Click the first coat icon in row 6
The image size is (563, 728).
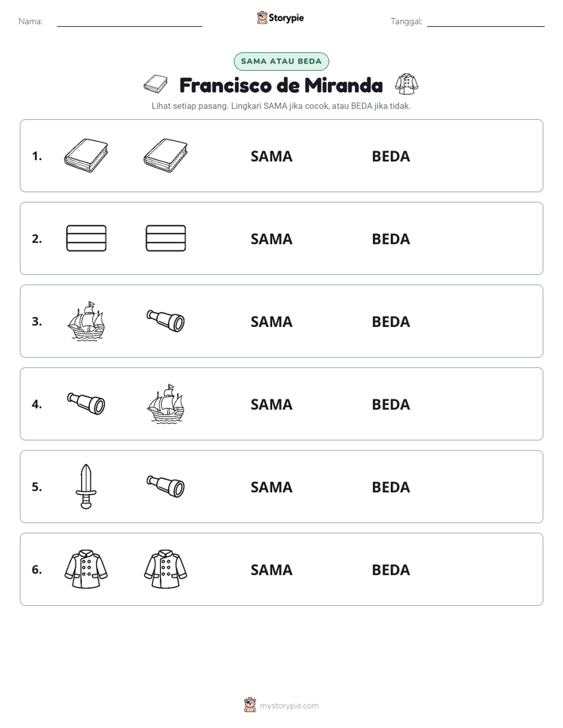point(86,569)
